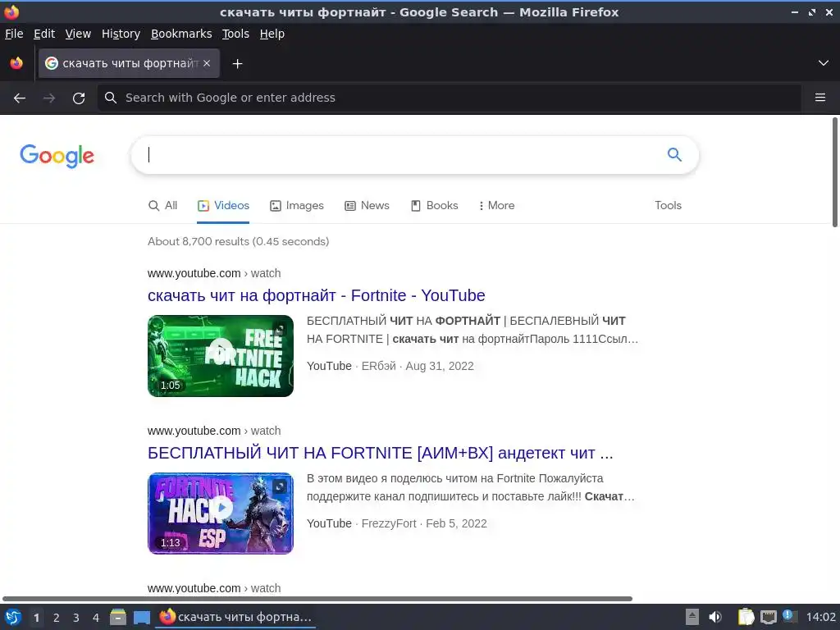Open the clipboard manager tray icon
Image resolution: width=840 pixels, height=630 pixels.
(x=746, y=617)
